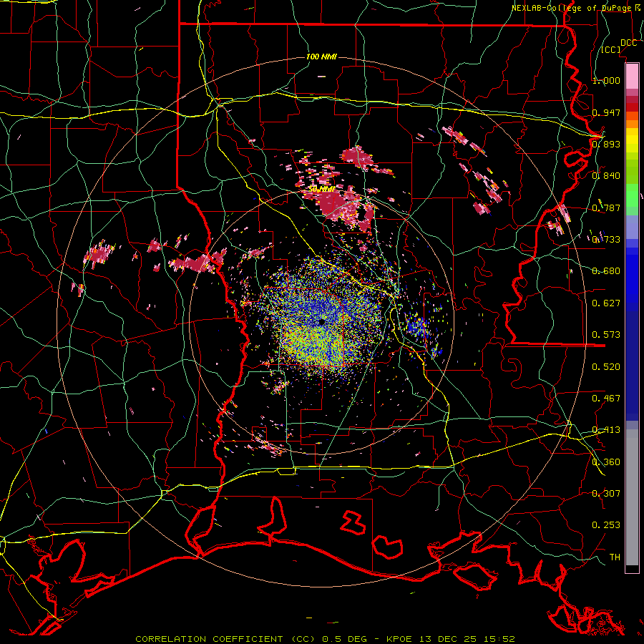Select the 0.893 scale value

coord(606,144)
